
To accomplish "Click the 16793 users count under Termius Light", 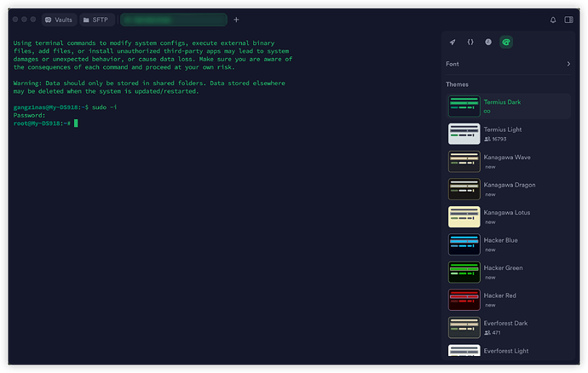I will pyautogui.click(x=499, y=139).
